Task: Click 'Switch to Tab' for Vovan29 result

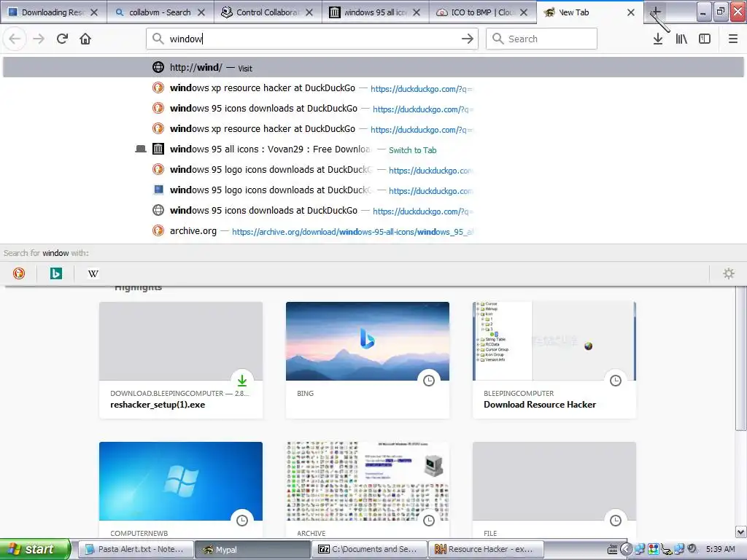Action: click(413, 150)
